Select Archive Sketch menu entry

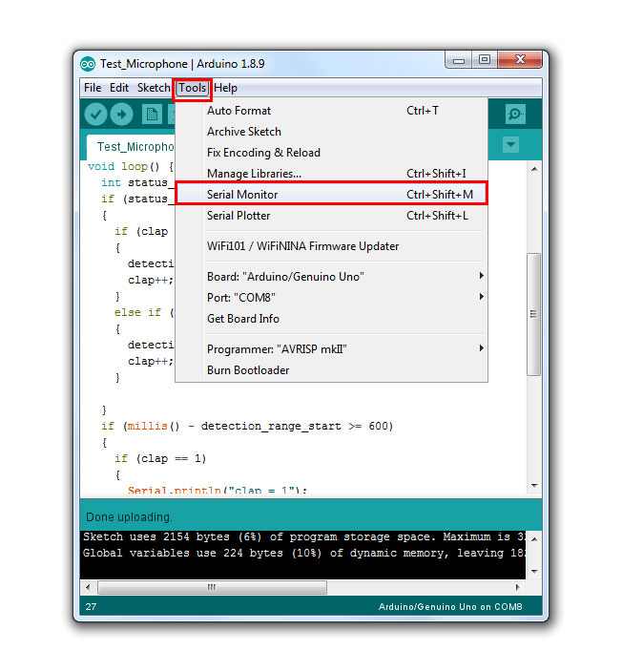pos(332,132)
